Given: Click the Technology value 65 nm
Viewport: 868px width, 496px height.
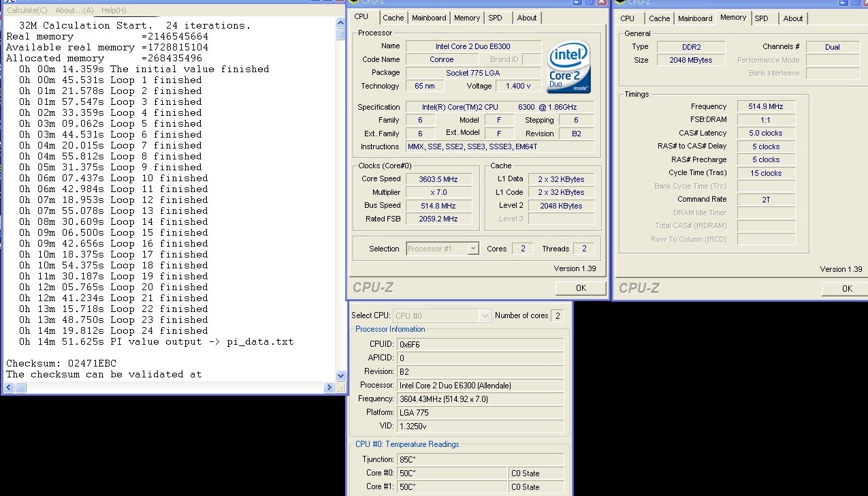Looking at the screenshot, I should tap(425, 86).
